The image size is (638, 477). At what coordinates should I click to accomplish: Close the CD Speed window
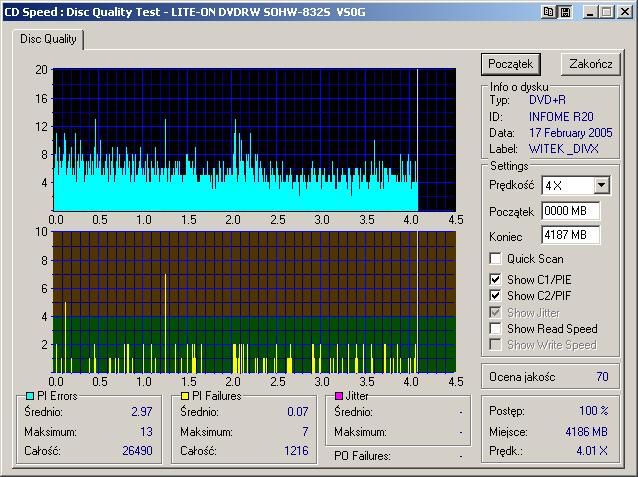coord(623,11)
